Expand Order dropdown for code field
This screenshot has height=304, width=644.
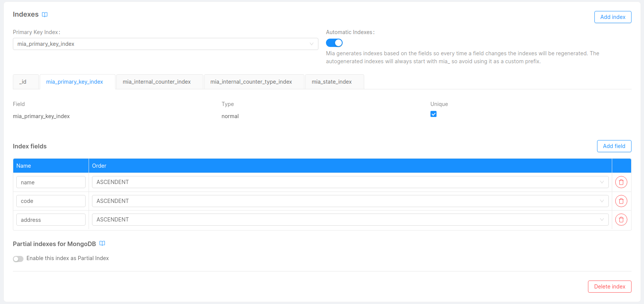click(x=350, y=201)
